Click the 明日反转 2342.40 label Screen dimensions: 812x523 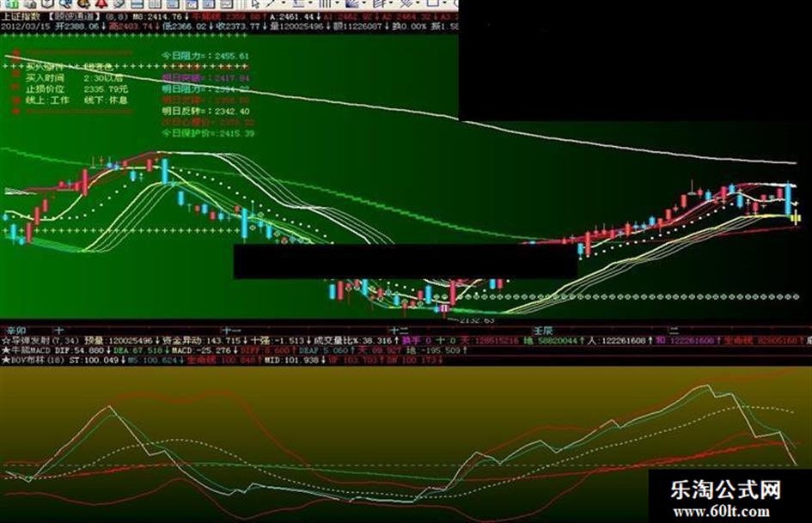(x=205, y=112)
